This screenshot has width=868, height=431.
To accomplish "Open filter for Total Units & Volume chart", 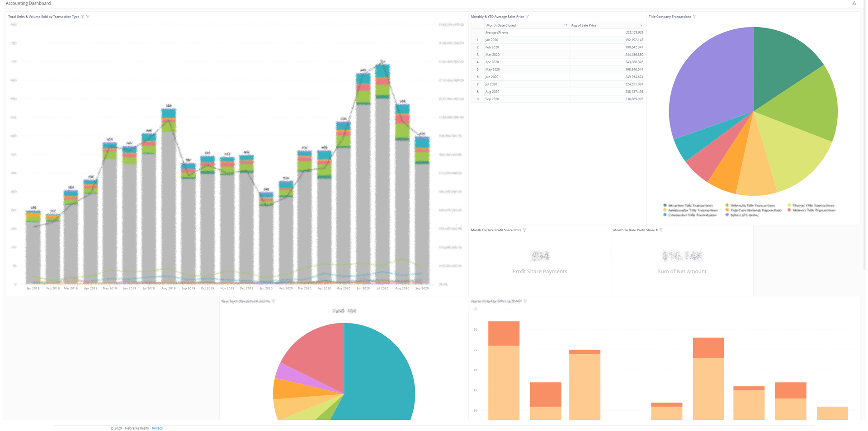I will pyautogui.click(x=88, y=17).
